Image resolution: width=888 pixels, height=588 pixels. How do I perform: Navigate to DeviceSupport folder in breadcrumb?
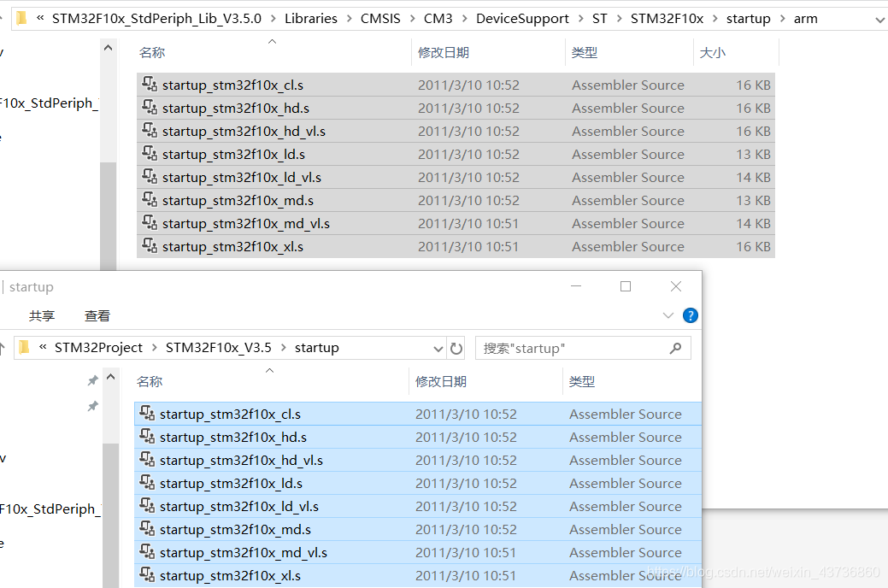click(x=522, y=19)
